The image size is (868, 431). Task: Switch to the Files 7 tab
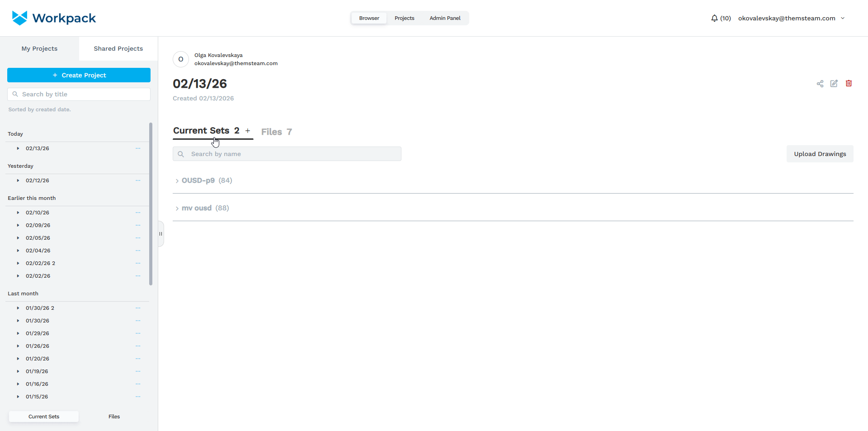(276, 132)
